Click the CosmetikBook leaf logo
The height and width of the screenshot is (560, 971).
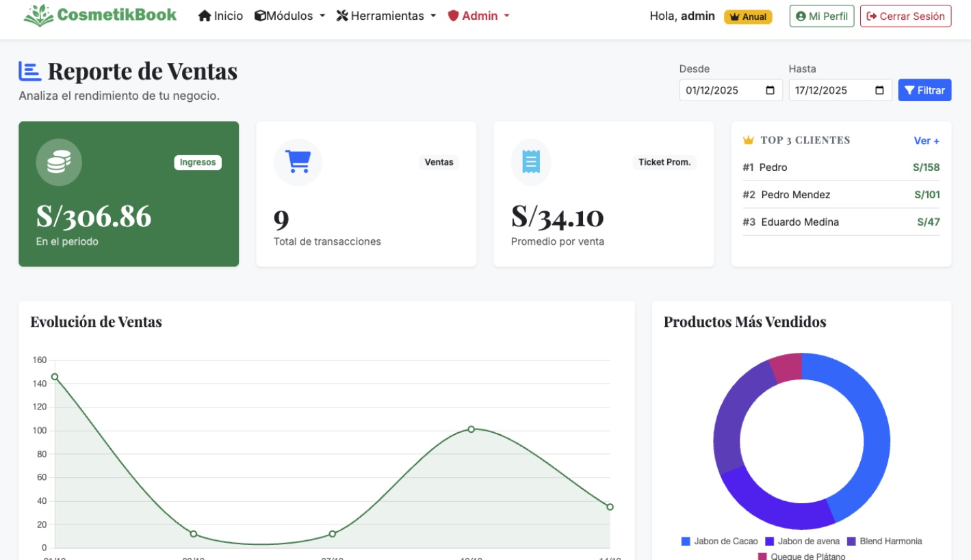38,15
